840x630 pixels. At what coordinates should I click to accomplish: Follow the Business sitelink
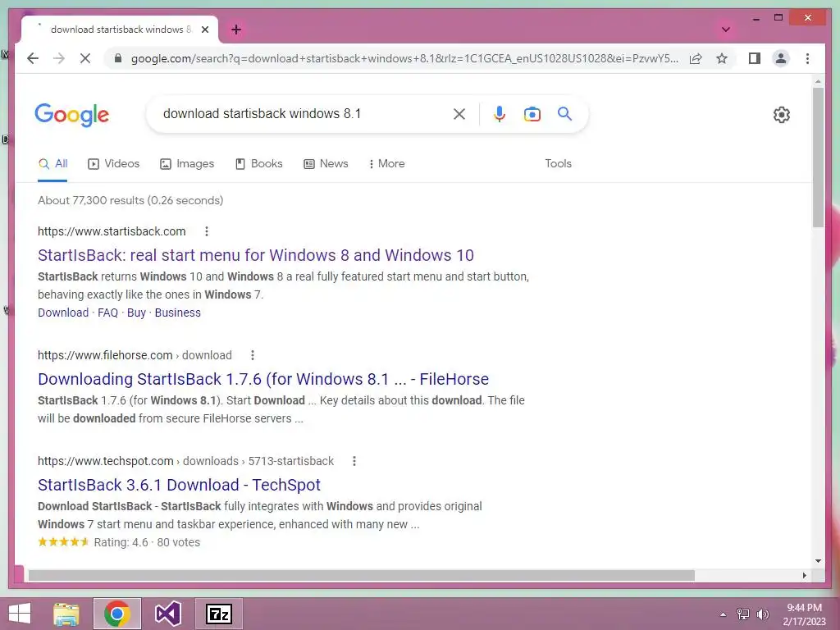tap(178, 313)
